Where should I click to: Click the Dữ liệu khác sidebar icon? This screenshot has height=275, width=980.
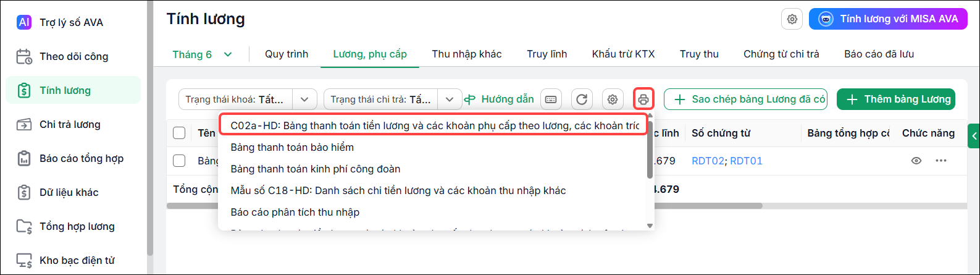24,192
